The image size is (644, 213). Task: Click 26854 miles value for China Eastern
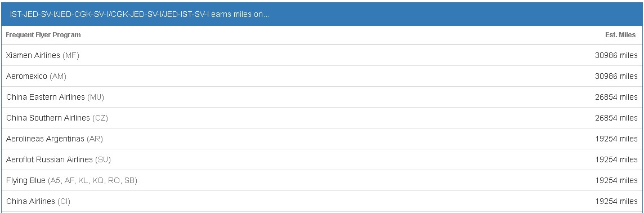(616, 97)
